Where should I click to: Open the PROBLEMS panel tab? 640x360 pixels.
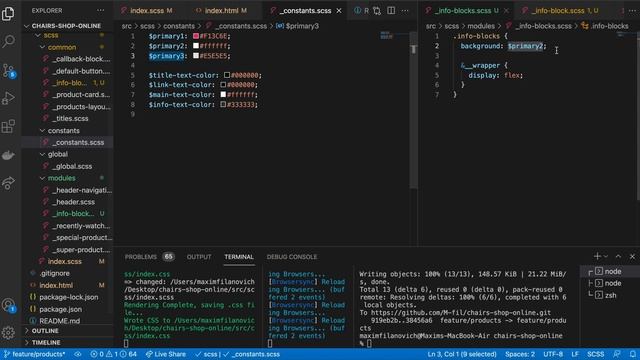(x=140, y=257)
